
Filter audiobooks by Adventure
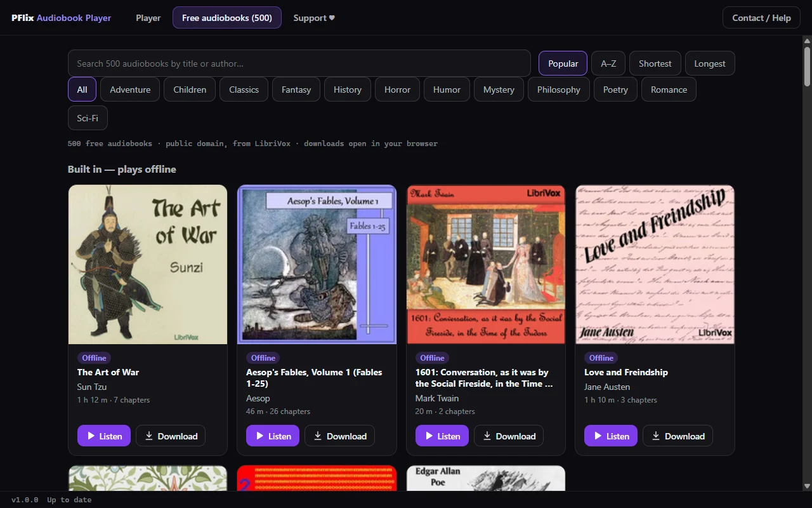130,90
